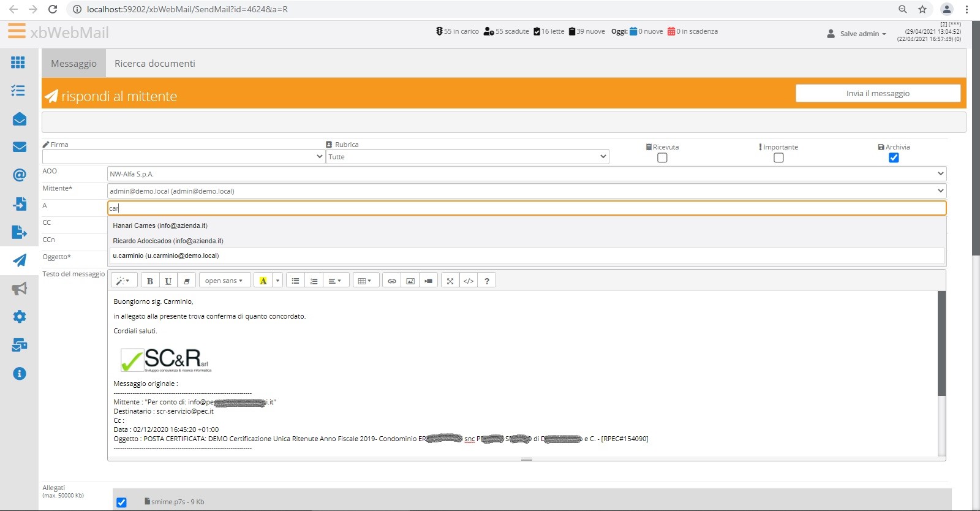Open the grid dashboard icon in sidebar

pyautogui.click(x=18, y=62)
